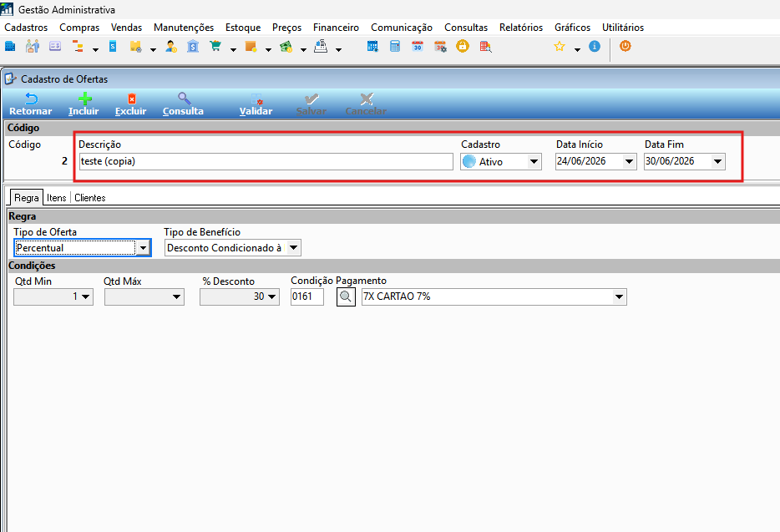
Task: Click the Validar button
Action: coord(256,104)
